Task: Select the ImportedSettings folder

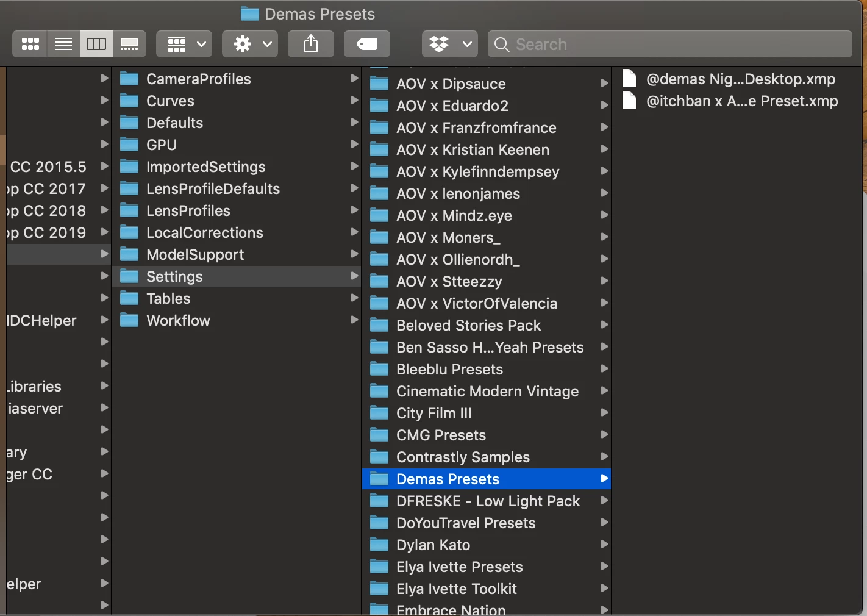Action: [237, 167]
